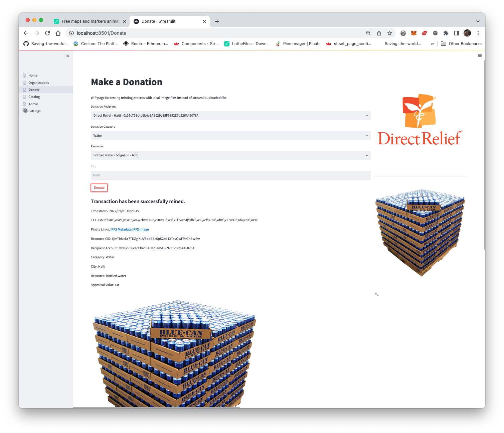Open the Extensions puzzle icon
Screen dimensions: 504x433
(446, 33)
